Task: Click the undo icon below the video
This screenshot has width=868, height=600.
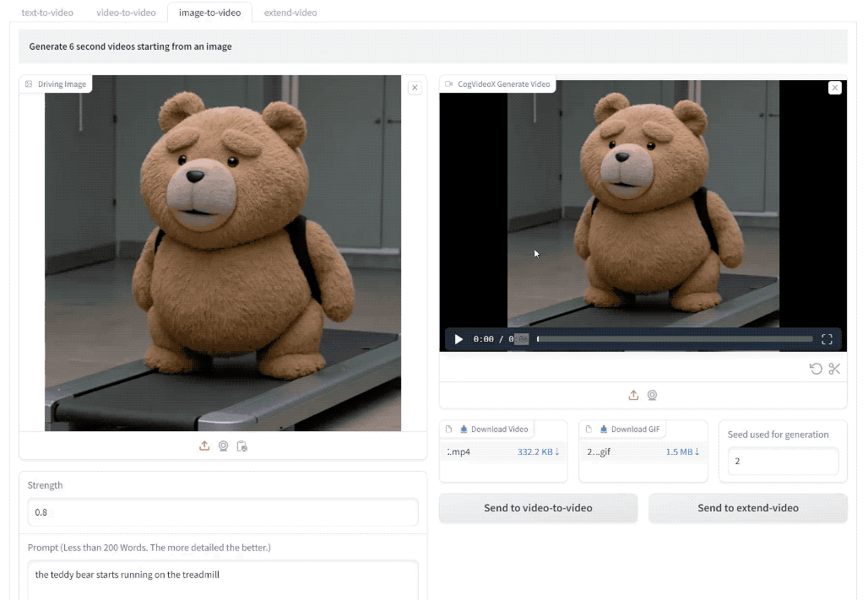Action: [816, 369]
